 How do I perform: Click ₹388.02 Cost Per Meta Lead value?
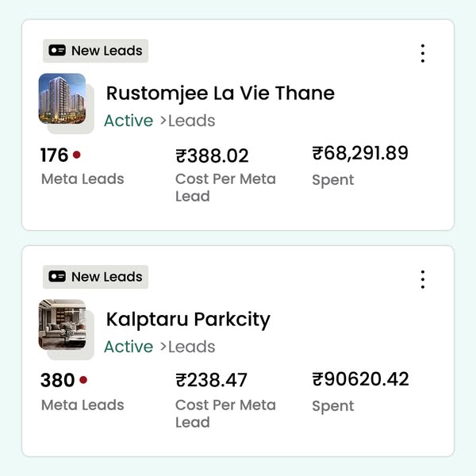[x=213, y=155]
